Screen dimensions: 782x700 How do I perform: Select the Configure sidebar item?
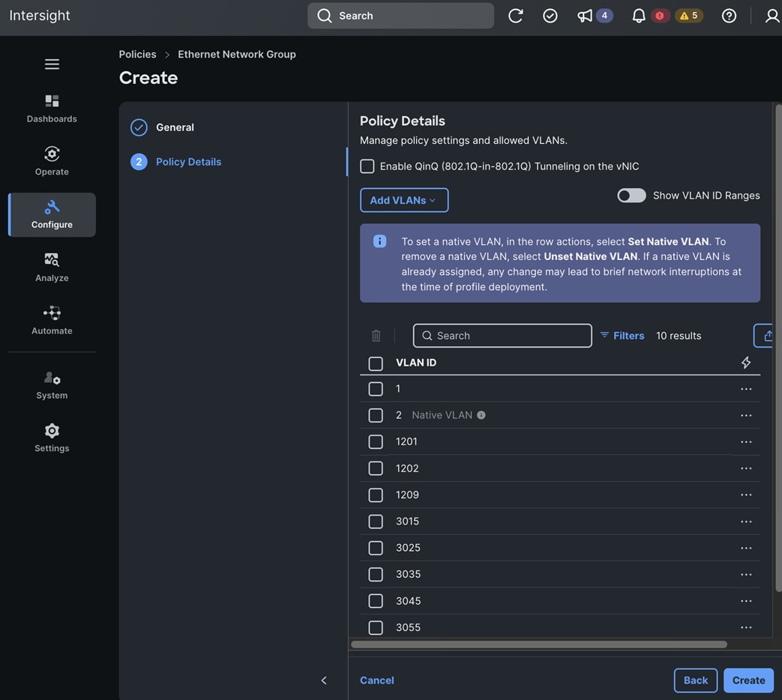click(x=52, y=214)
